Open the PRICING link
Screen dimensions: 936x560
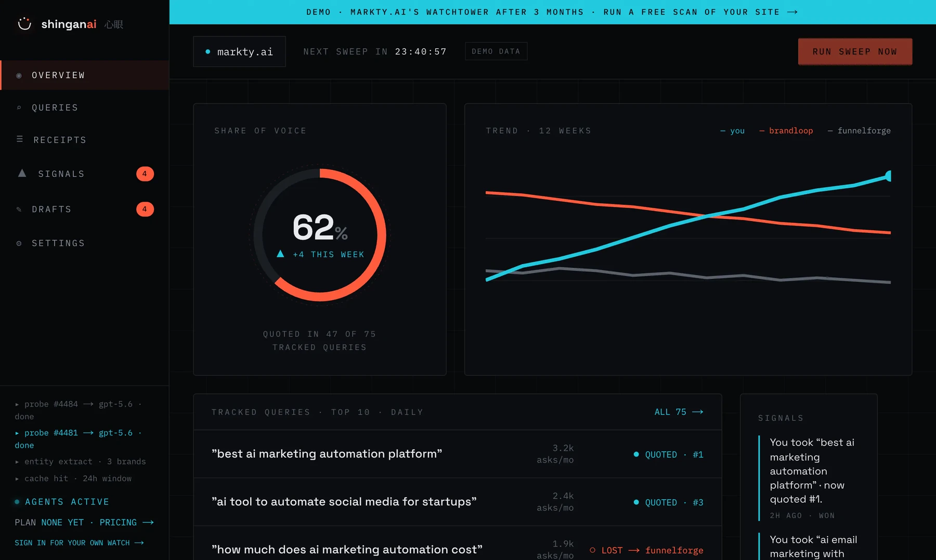click(126, 523)
